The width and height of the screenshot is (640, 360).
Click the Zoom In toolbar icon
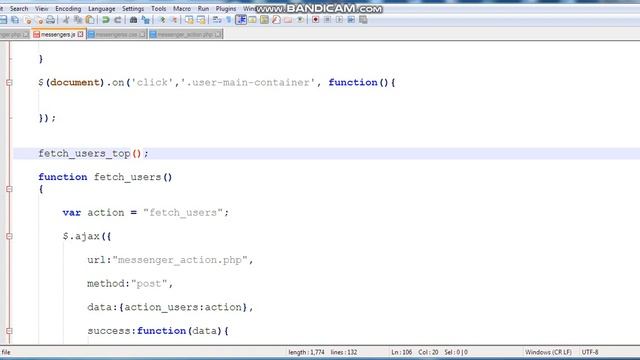pyautogui.click(x=162, y=20)
